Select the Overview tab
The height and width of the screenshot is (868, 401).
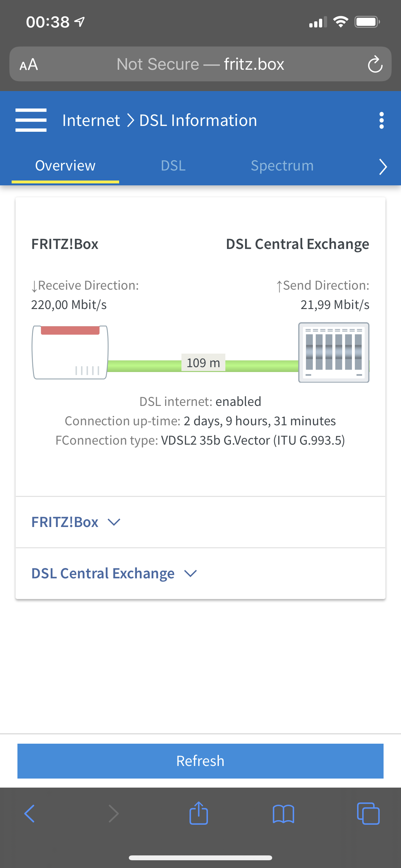65,166
